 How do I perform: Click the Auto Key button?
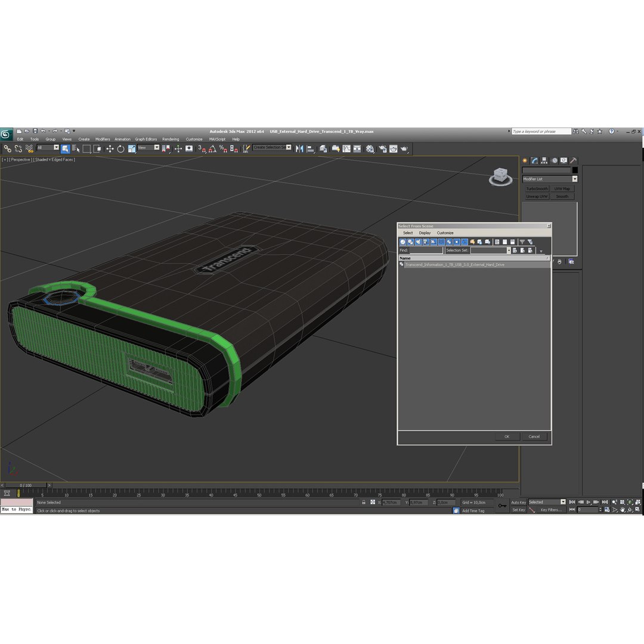518,502
